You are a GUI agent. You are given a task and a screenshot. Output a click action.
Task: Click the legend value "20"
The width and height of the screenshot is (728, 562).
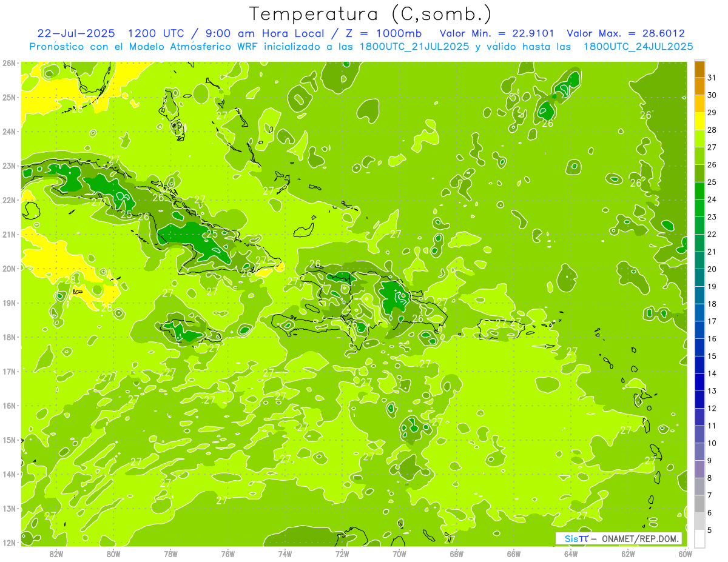point(712,269)
